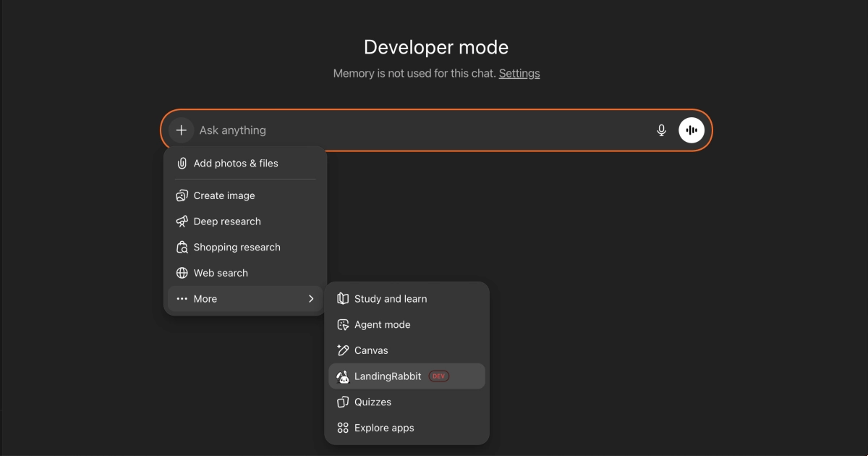
Task: Click the DEV badge next to LandingRabbit
Action: 439,376
